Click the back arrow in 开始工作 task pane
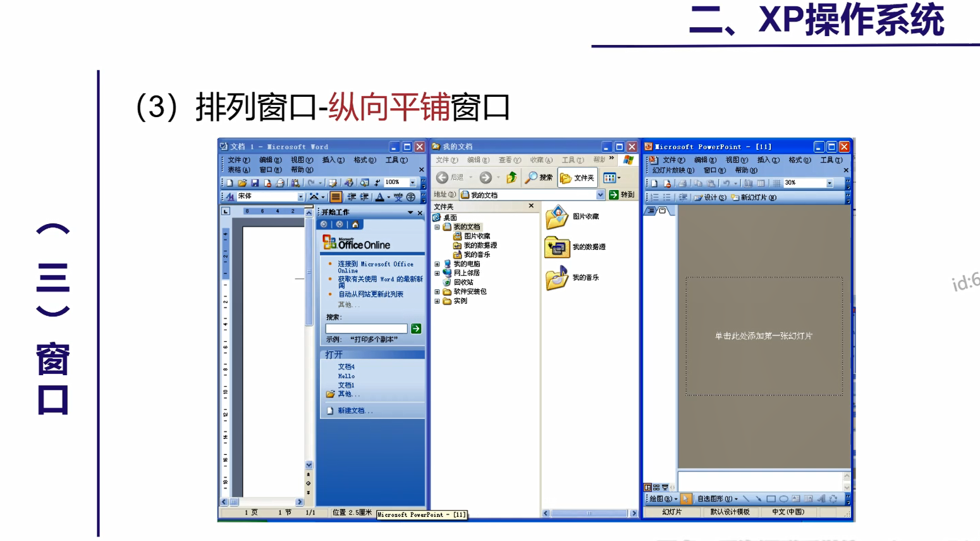This screenshot has width=980, height=541. [x=324, y=225]
